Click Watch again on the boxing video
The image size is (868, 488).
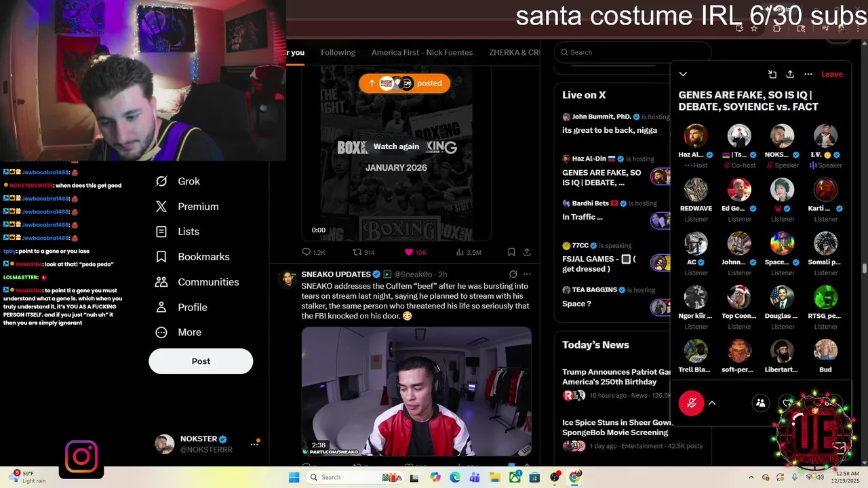pos(396,146)
